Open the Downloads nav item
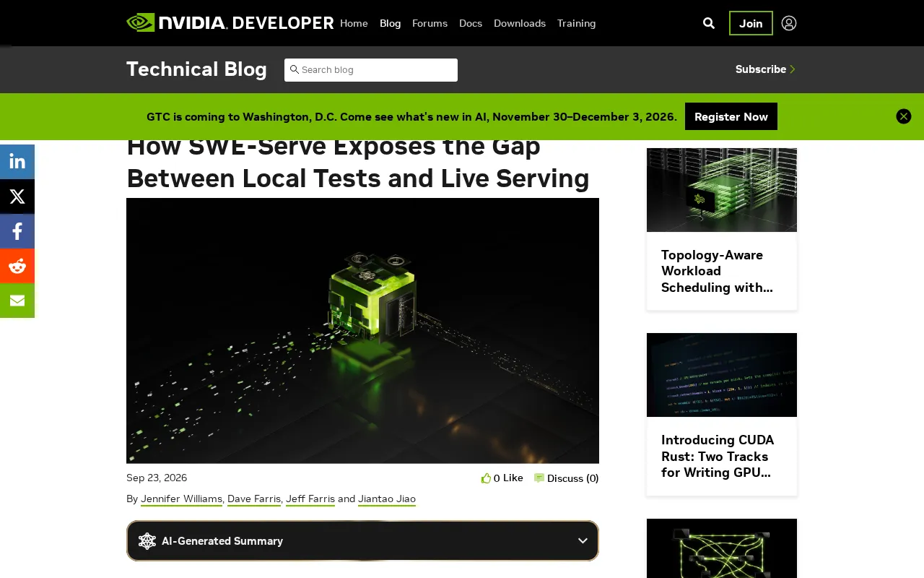Screen dimensions: 924x578 pos(520,23)
